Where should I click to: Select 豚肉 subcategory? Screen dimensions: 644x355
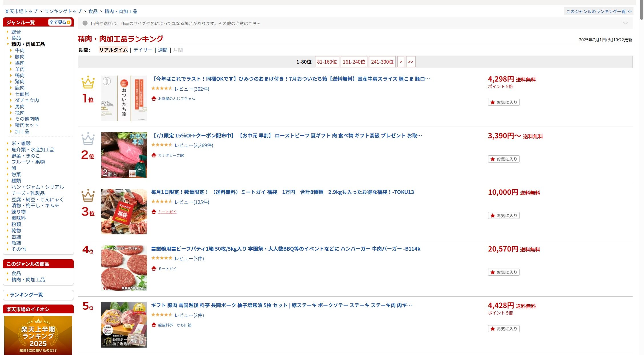[20, 56]
